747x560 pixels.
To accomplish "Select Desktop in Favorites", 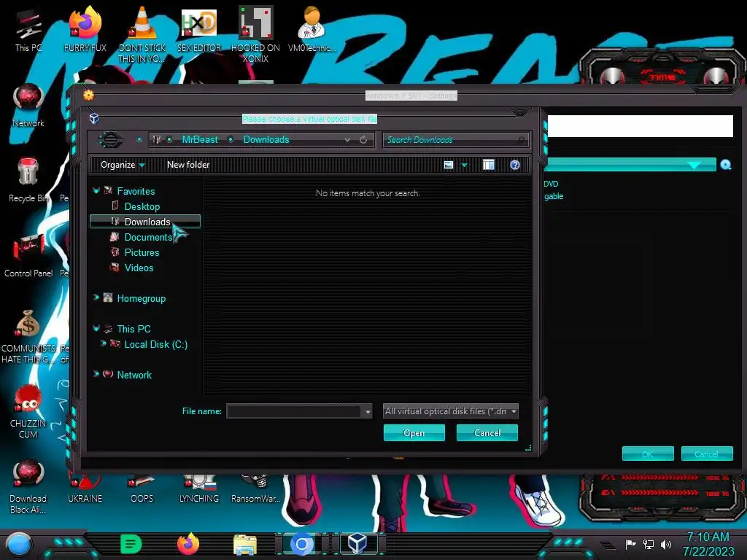I will click(142, 206).
